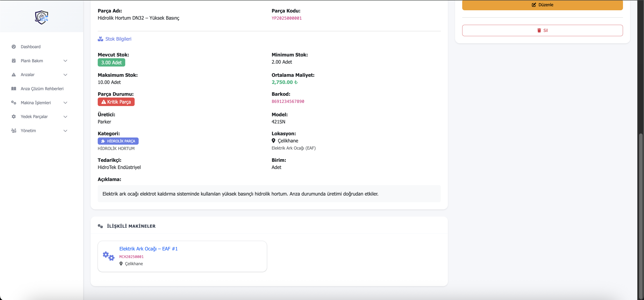Click the Stok Bilgileri boxes icon
Image resolution: width=644 pixels, height=300 pixels.
100,39
